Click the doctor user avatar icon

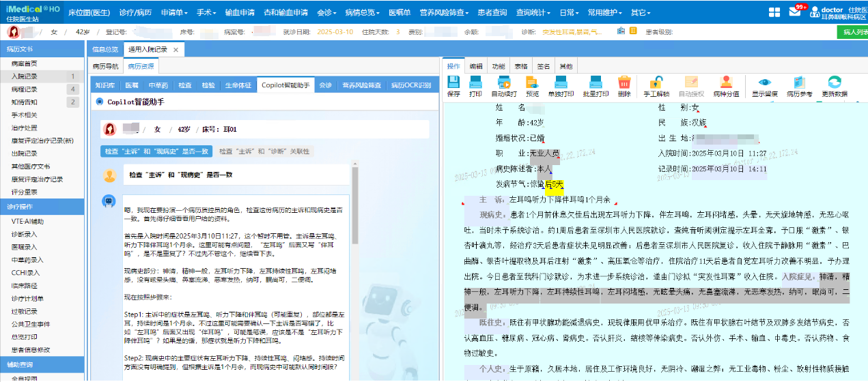coord(815,12)
